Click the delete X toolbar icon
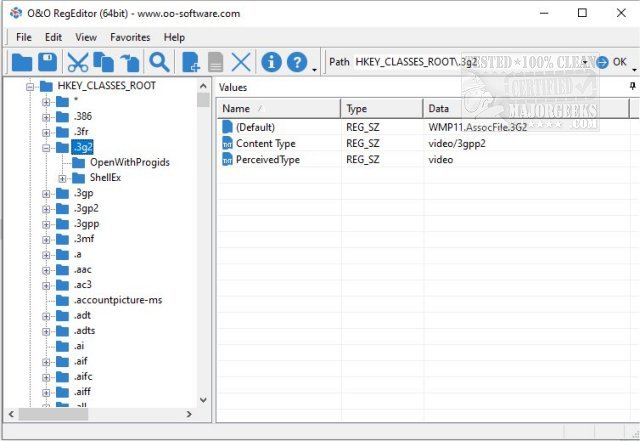 point(241,62)
